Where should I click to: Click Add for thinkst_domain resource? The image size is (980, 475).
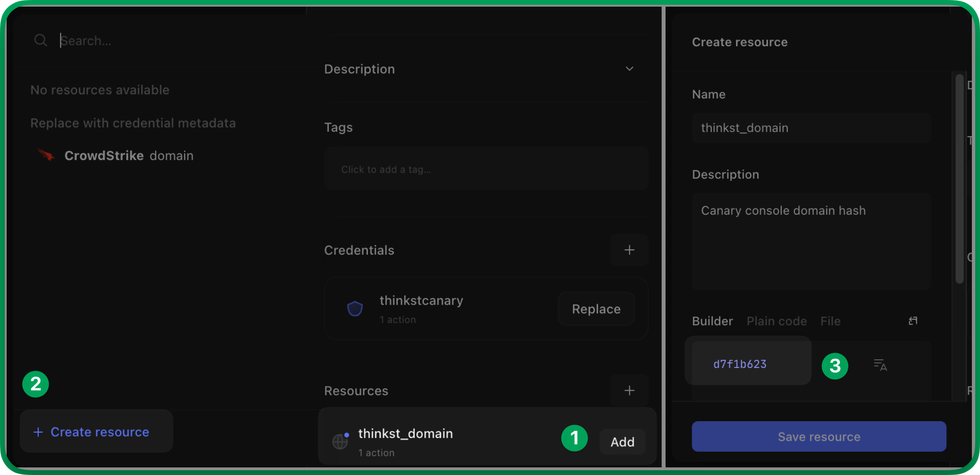(622, 442)
